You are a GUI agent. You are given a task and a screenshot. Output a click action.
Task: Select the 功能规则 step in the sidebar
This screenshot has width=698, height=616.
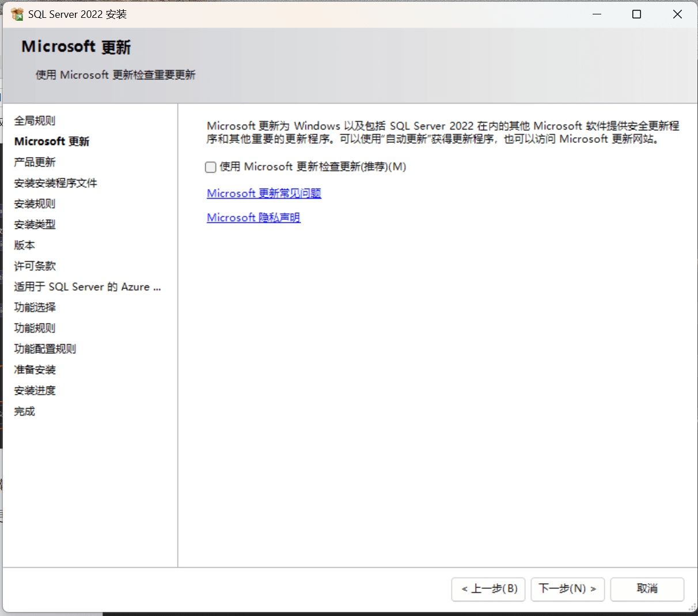pyautogui.click(x=35, y=328)
